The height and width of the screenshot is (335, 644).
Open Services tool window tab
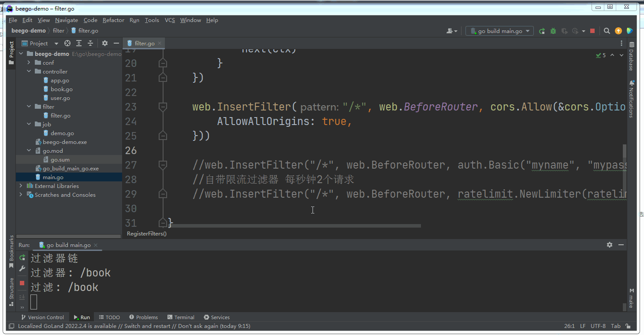click(216, 317)
